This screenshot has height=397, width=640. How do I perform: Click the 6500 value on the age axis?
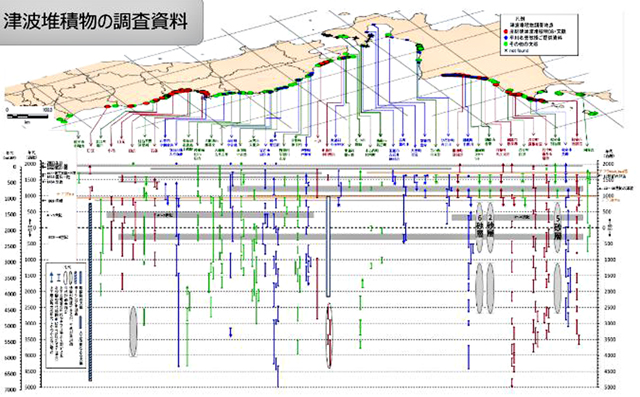pos(11,374)
